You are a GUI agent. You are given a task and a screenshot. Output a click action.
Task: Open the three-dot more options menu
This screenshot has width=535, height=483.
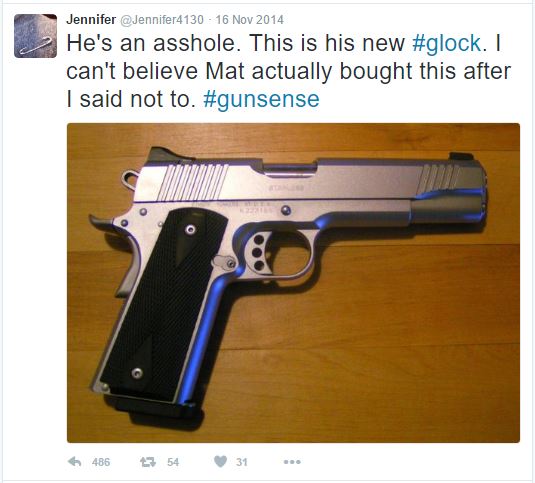292,462
